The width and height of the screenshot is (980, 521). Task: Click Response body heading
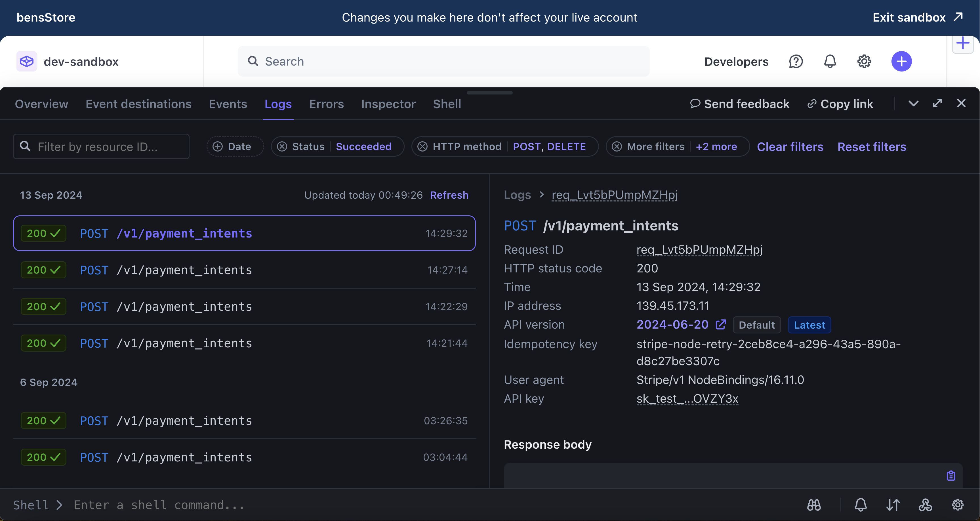[x=547, y=444]
